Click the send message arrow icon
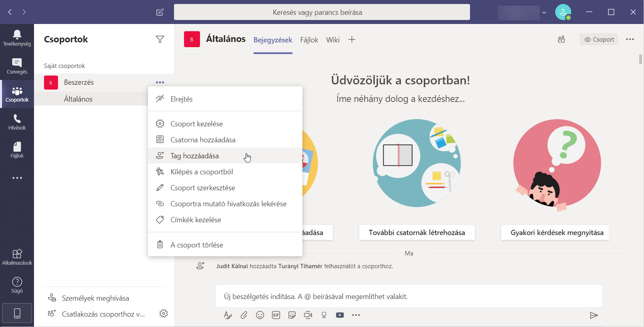644x327 pixels. coord(594,315)
